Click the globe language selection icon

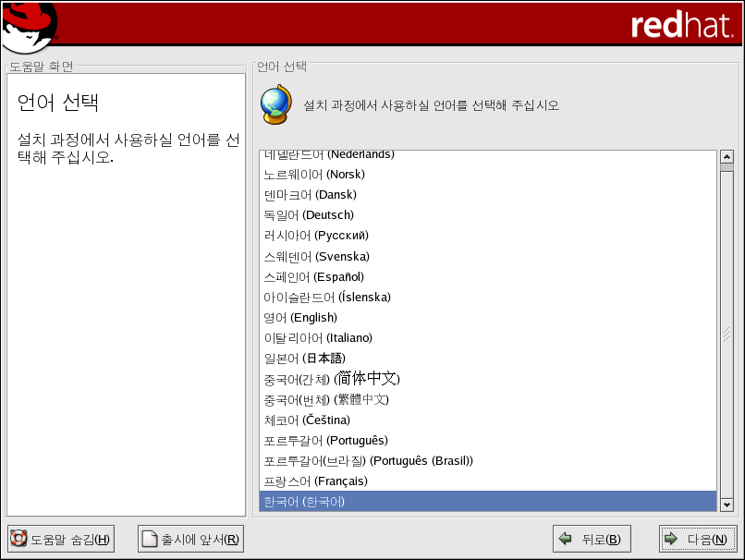[276, 105]
